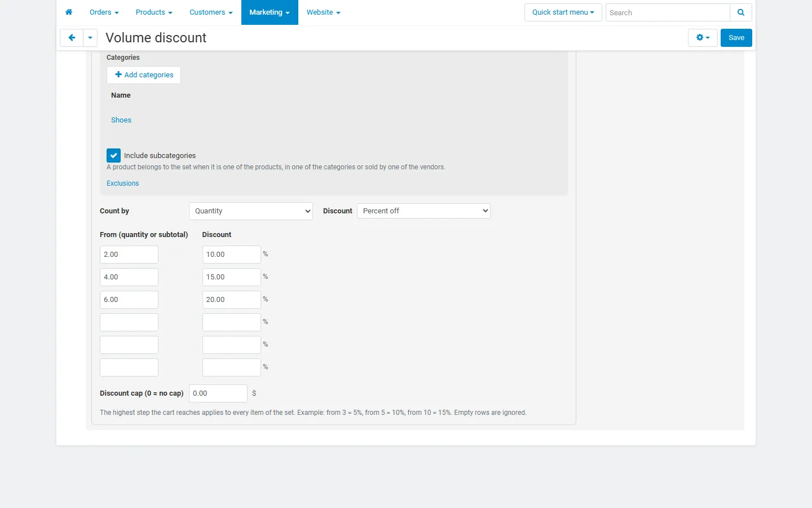Screen dimensions: 812x508
Task: Click the 'Discount cap (0 = no cap)' label
Action: 142,393
